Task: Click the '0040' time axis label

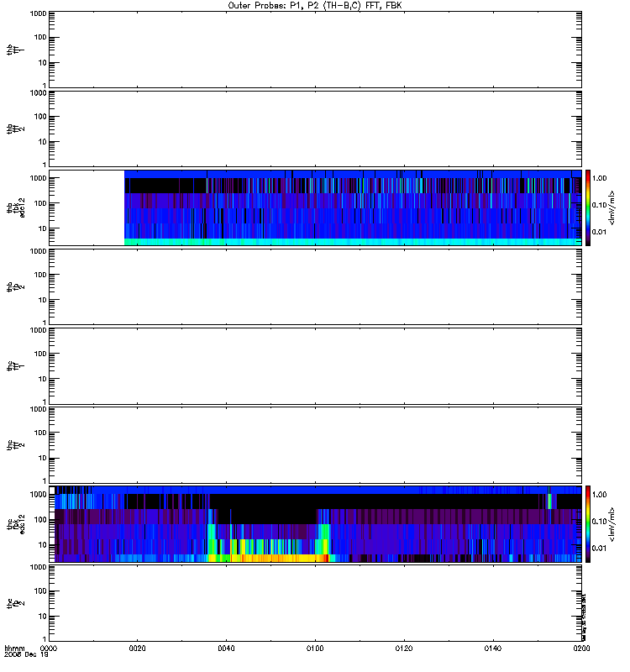Action: pyautogui.click(x=226, y=648)
